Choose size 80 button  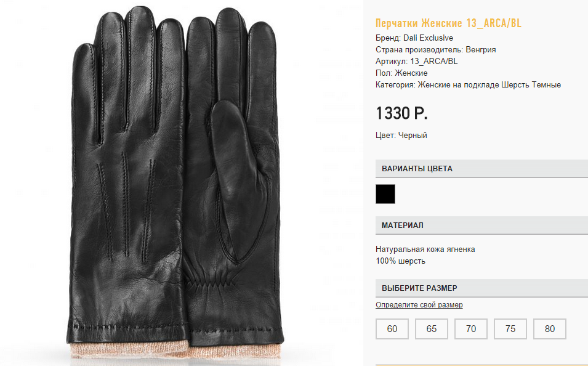(x=549, y=329)
